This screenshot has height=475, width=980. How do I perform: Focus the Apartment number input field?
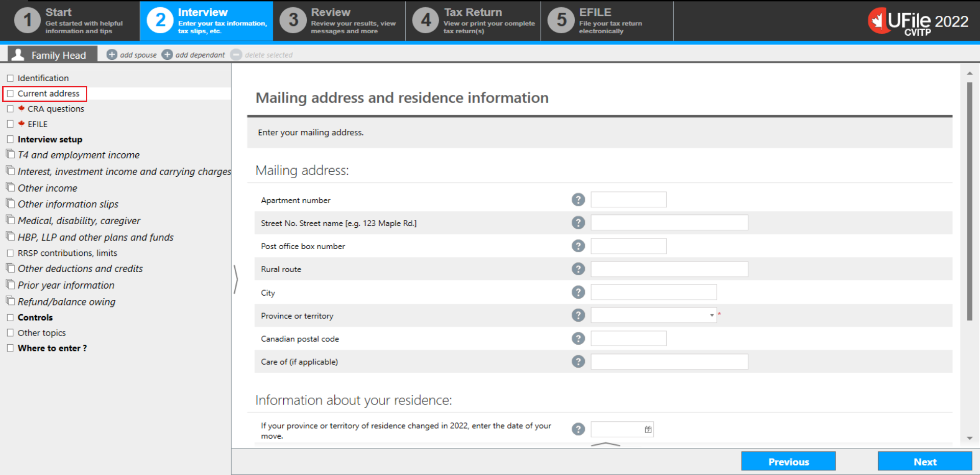628,200
